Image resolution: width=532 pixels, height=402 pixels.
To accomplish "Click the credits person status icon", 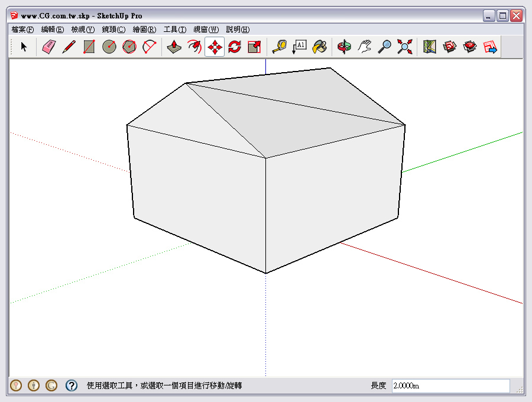I will click(34, 385).
